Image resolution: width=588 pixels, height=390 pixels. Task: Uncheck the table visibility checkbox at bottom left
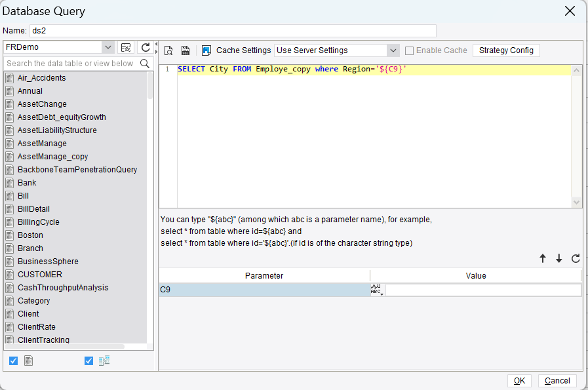coord(13,361)
